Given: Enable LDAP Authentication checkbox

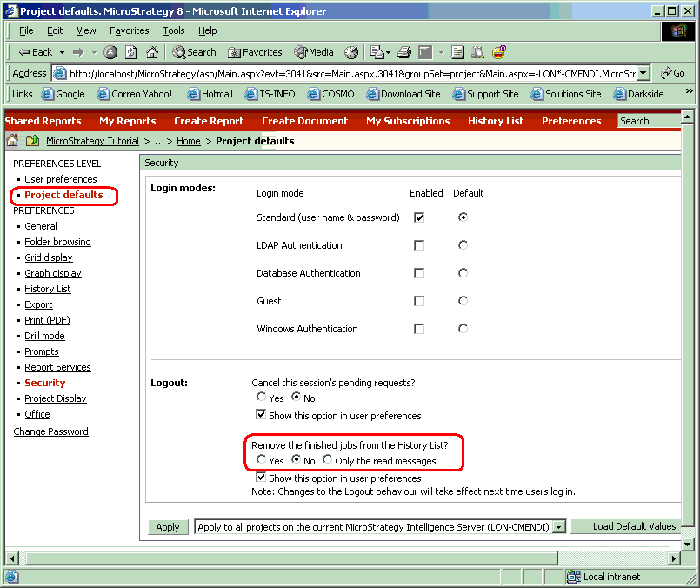Looking at the screenshot, I should [419, 245].
